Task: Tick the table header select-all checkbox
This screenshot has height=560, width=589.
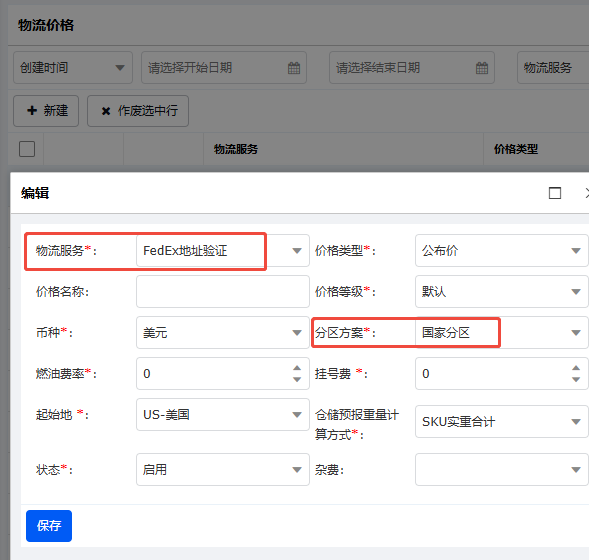Action: 27,149
